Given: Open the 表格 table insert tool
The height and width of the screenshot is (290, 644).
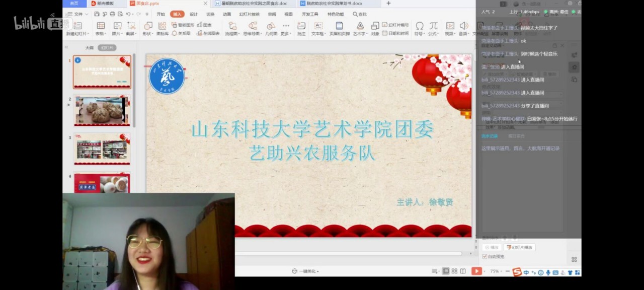Looking at the screenshot, I should coord(101,26).
